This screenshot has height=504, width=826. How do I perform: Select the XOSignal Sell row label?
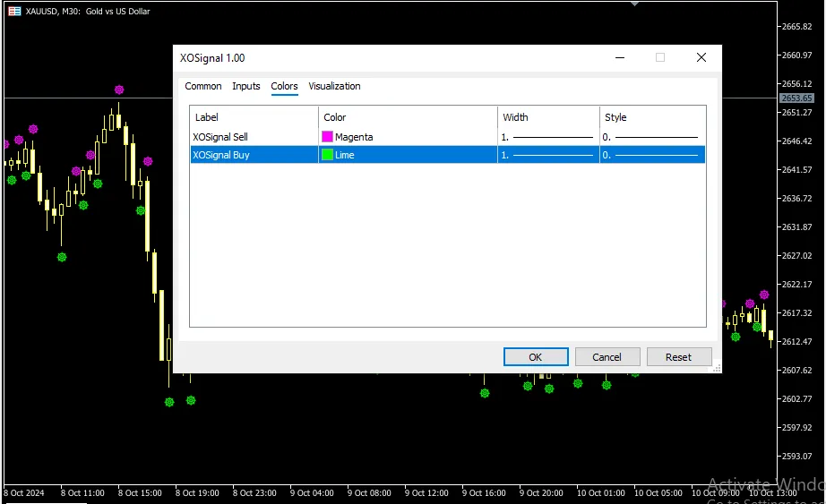220,137
